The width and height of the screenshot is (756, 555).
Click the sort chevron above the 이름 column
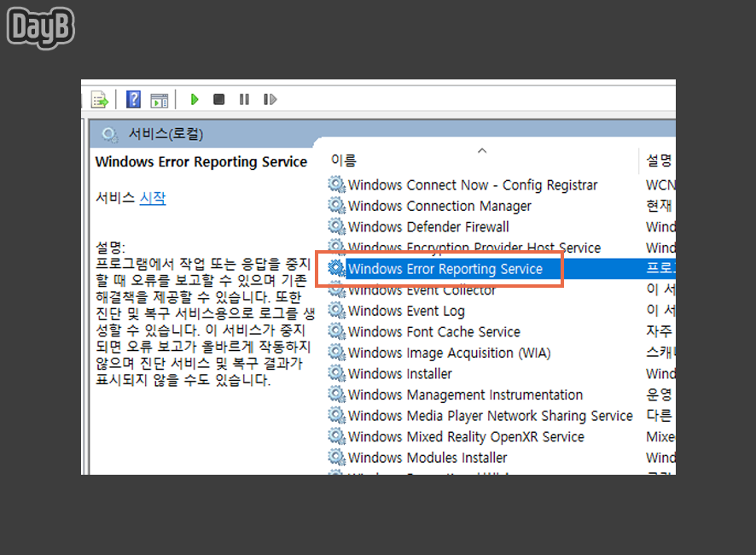pos(482,150)
